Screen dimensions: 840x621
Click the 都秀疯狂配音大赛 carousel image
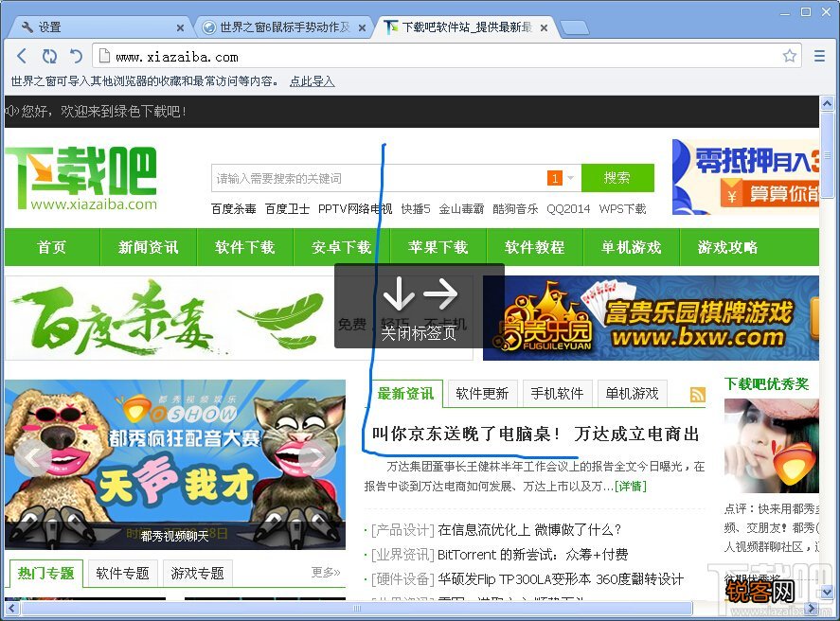175,465
